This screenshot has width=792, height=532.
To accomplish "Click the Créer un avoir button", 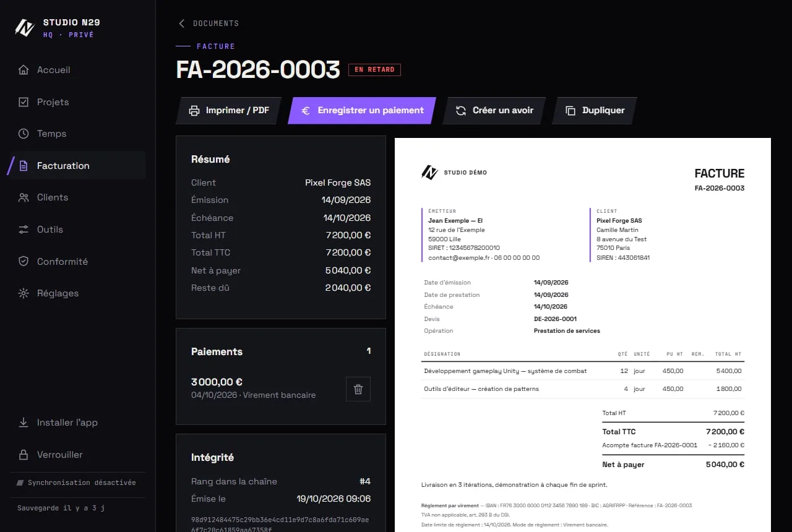I will [494, 111].
